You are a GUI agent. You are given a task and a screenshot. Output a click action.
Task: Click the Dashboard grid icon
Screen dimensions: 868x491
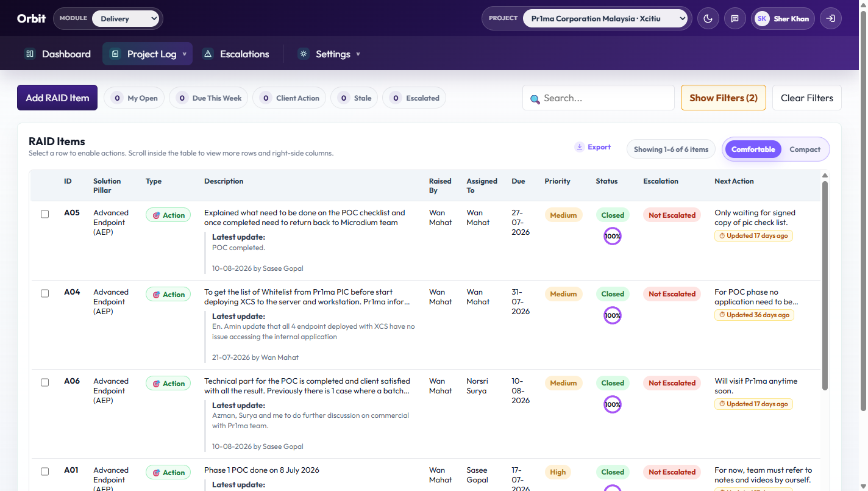pos(29,54)
